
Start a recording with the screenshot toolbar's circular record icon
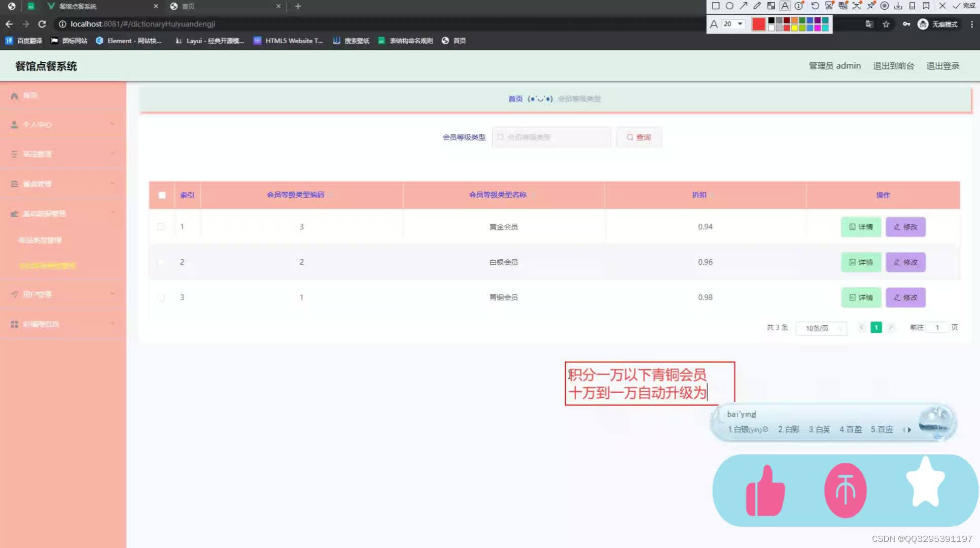pos(884,6)
